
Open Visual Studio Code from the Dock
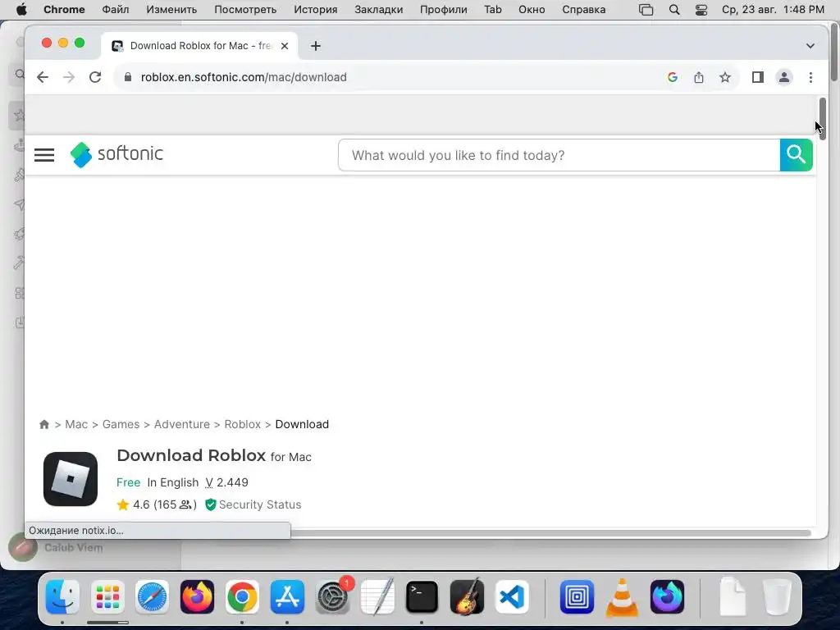512,597
